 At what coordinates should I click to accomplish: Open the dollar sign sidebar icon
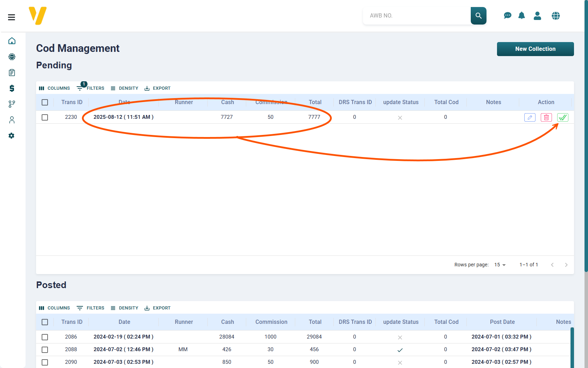(12, 88)
